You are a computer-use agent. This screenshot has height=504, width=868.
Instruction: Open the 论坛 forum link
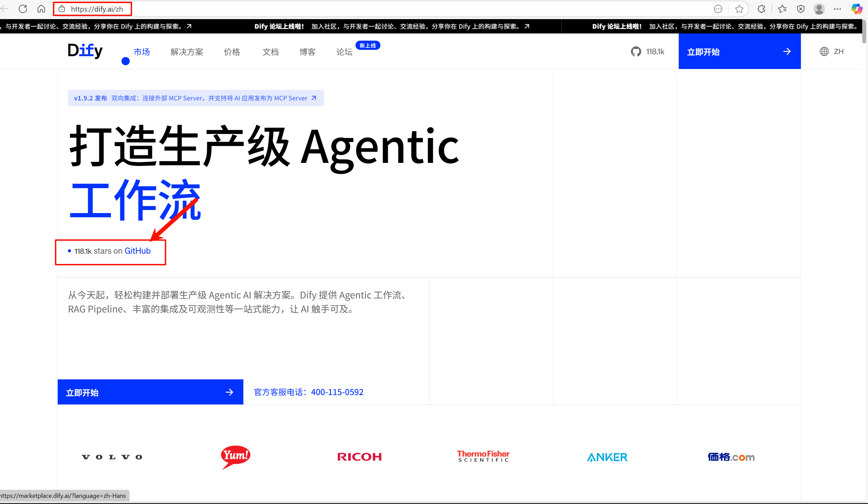click(344, 52)
